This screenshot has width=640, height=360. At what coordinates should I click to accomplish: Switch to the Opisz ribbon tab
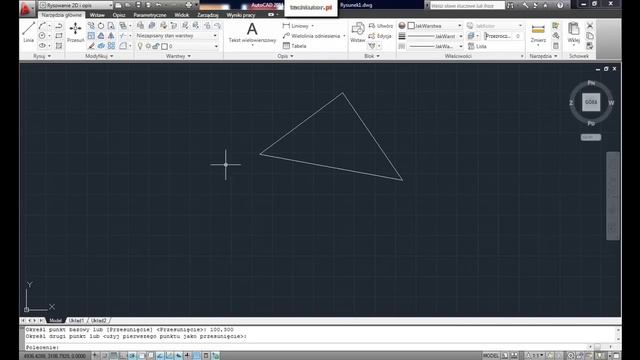click(x=119, y=15)
